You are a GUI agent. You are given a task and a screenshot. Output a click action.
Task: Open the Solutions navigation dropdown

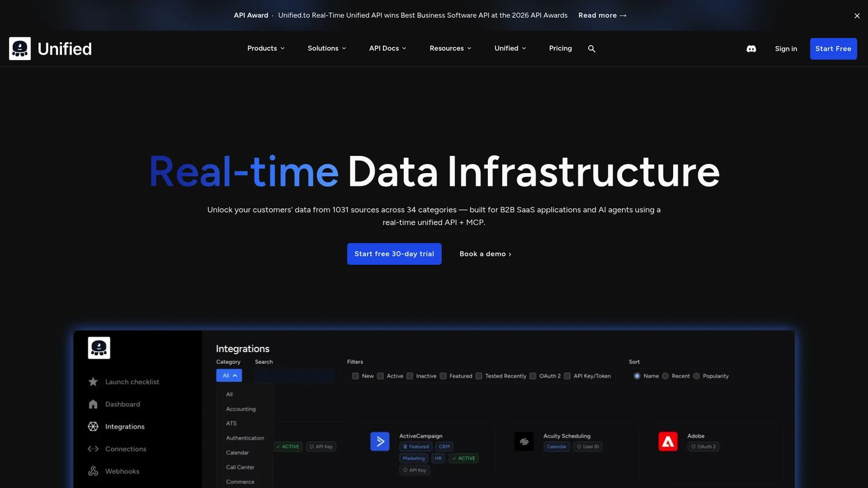(x=327, y=49)
